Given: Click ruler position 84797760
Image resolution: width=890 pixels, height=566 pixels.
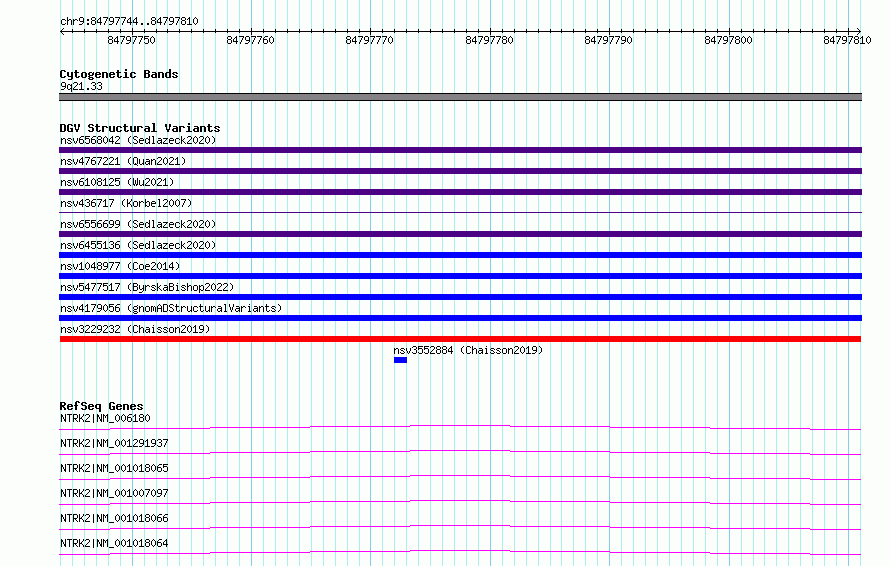Looking at the screenshot, I should [x=250, y=40].
